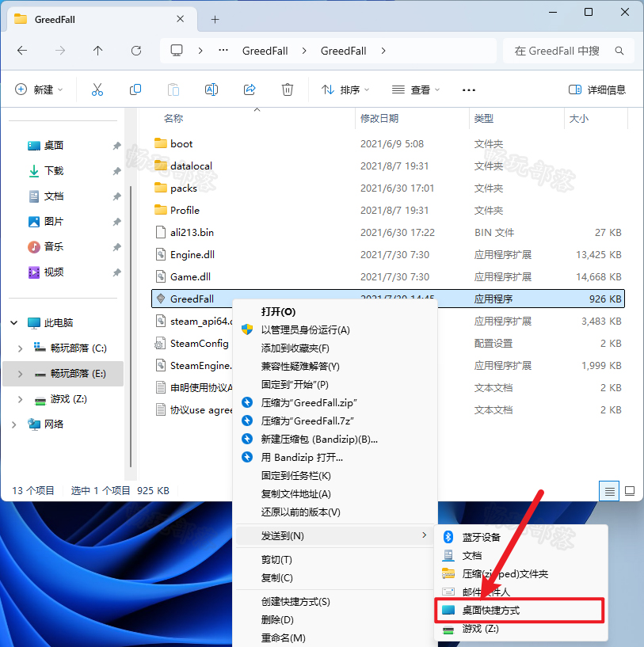Click the navigation pane scrollbar
The width and height of the screenshot is (644, 647).
tap(131, 326)
